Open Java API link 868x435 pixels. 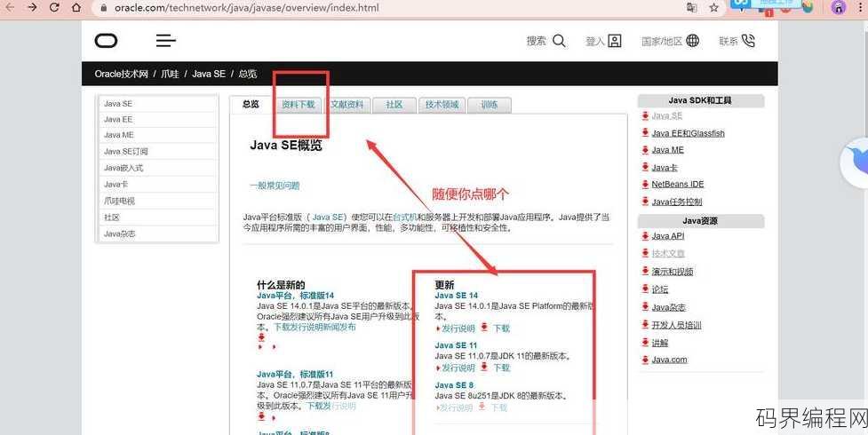(x=667, y=236)
